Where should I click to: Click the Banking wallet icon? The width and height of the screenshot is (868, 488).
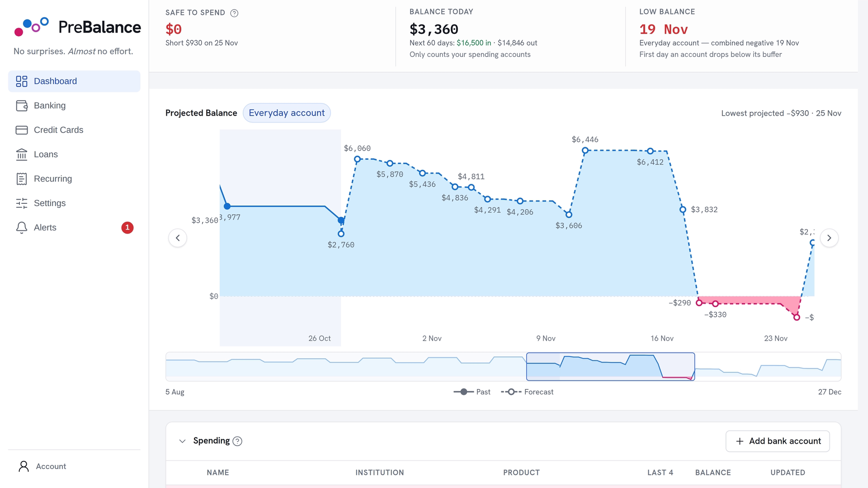[x=22, y=106]
